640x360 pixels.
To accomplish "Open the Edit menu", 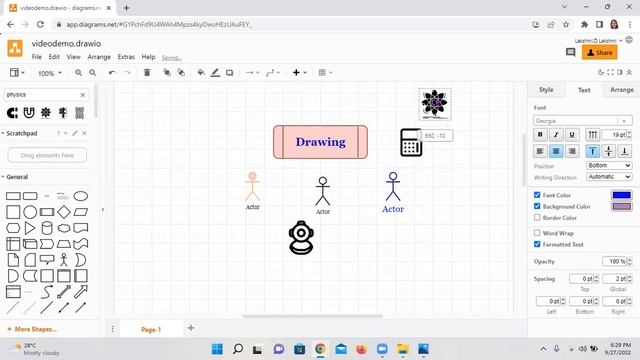I will (54, 57).
